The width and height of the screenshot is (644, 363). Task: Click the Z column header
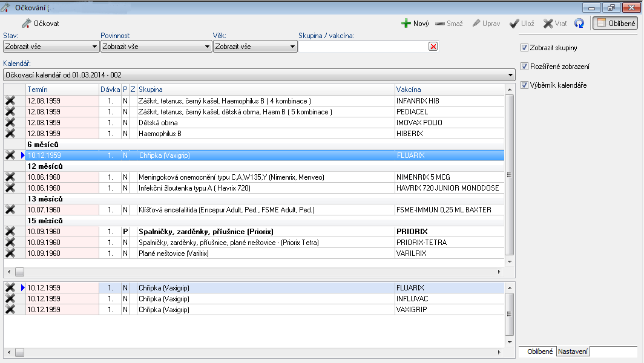(x=133, y=90)
